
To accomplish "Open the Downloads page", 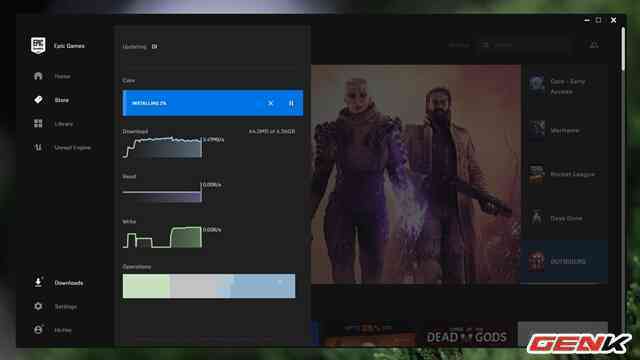I will [x=69, y=283].
